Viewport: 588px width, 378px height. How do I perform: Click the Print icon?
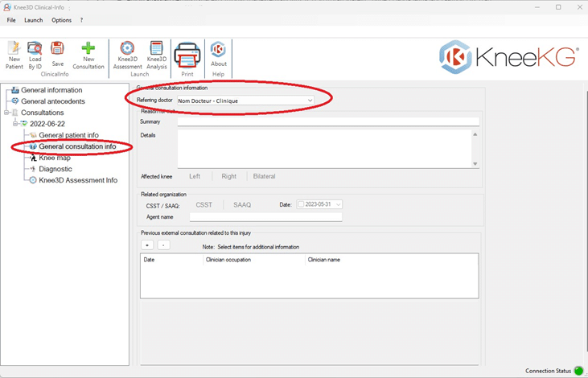click(187, 58)
